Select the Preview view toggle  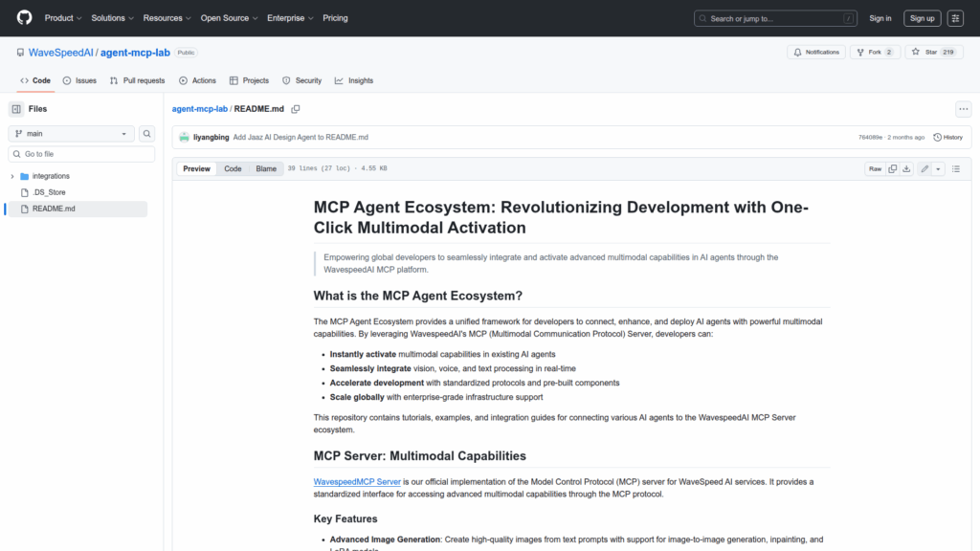pos(197,168)
